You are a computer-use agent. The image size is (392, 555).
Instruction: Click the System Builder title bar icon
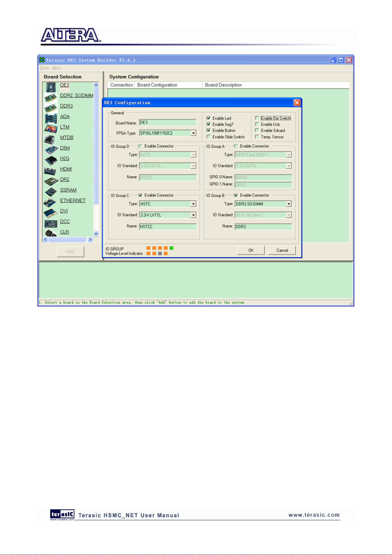click(42, 60)
